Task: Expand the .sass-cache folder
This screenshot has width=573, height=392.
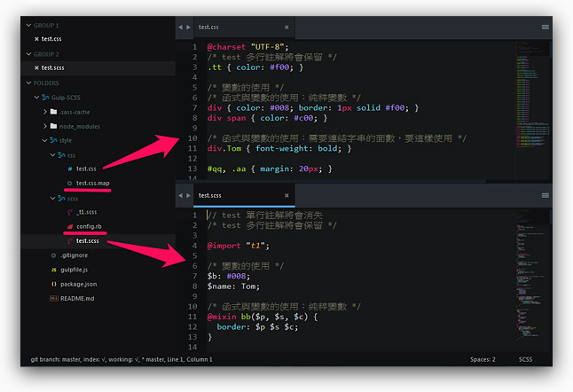Action: (45, 112)
